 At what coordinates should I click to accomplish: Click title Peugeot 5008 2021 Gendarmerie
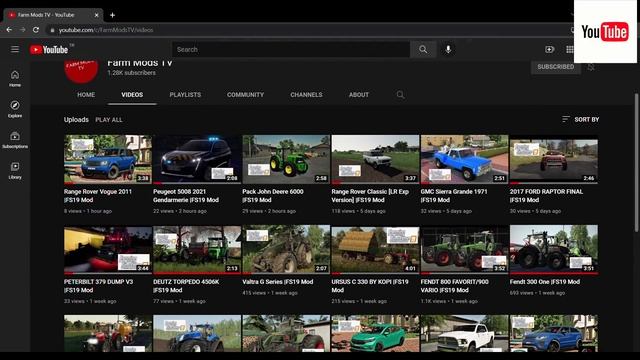(x=186, y=196)
